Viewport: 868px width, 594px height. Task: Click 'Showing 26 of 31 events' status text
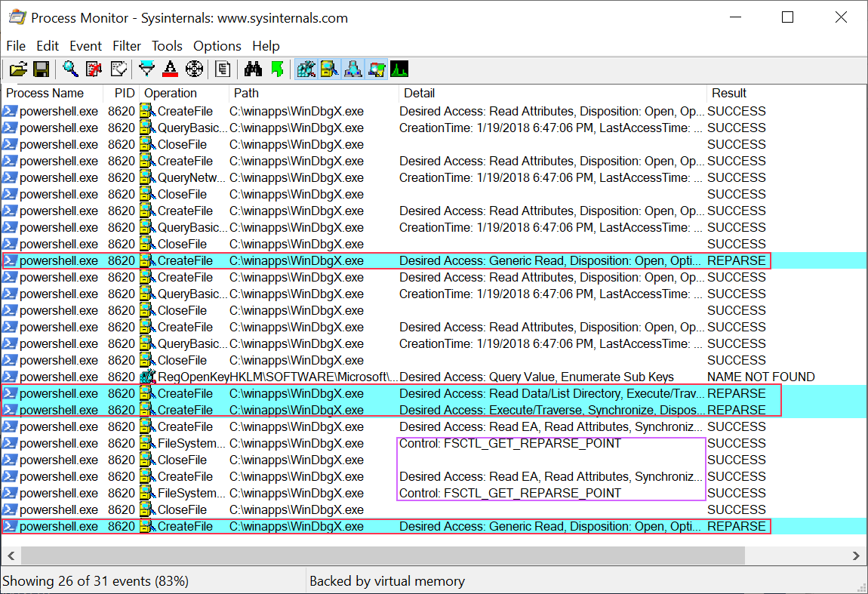[96, 580]
